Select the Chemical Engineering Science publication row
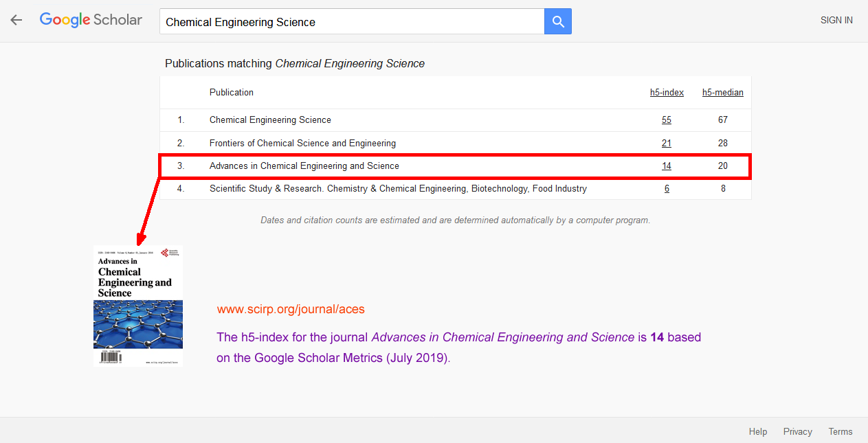This screenshot has height=443, width=868. 456,120
